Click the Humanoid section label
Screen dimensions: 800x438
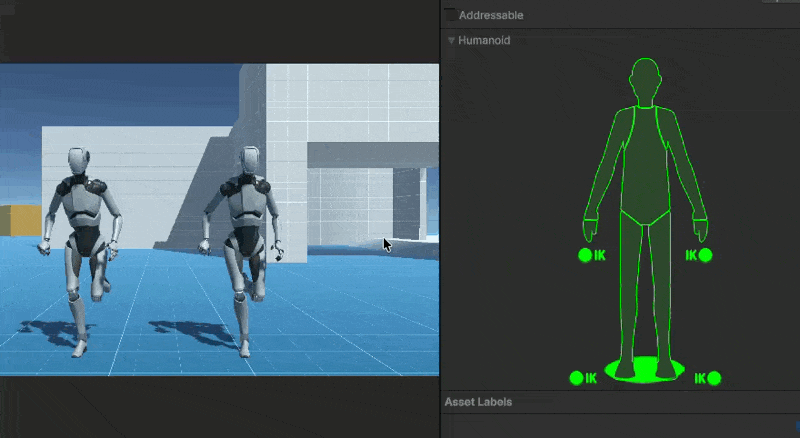click(484, 41)
